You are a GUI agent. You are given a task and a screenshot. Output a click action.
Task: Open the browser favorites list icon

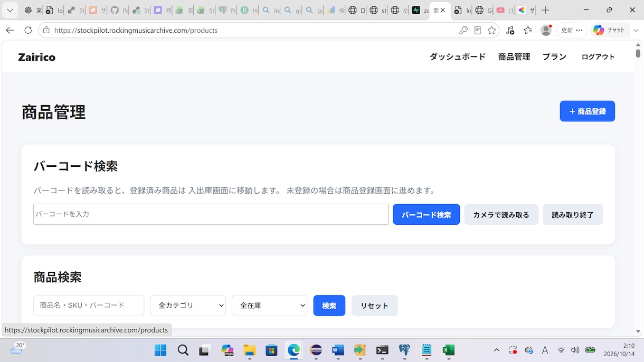click(x=528, y=30)
